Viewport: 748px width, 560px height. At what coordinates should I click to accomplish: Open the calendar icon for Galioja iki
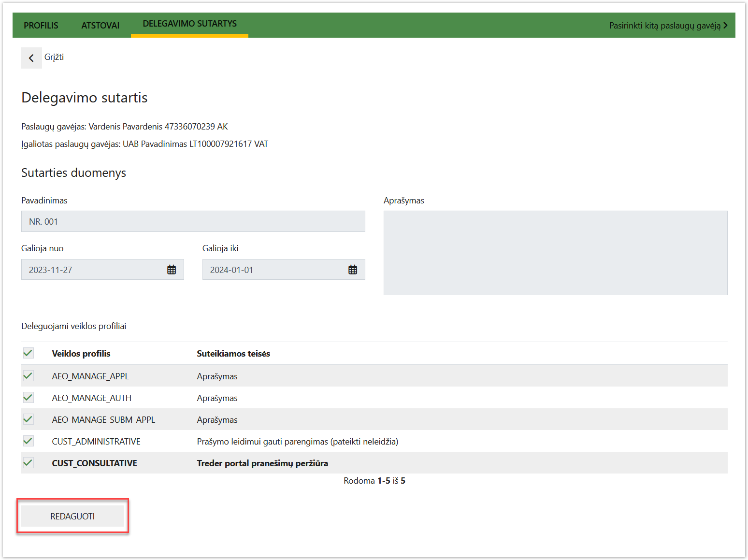click(353, 270)
